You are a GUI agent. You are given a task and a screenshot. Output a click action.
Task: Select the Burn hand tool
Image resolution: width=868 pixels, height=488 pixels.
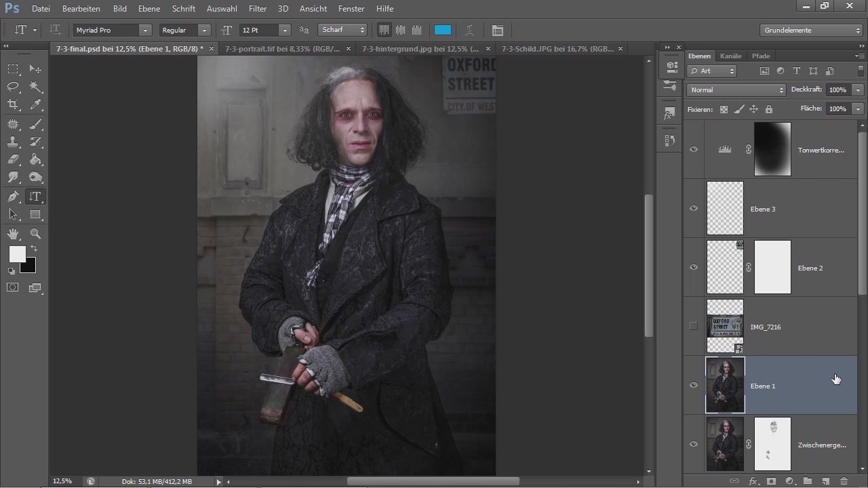(x=35, y=177)
